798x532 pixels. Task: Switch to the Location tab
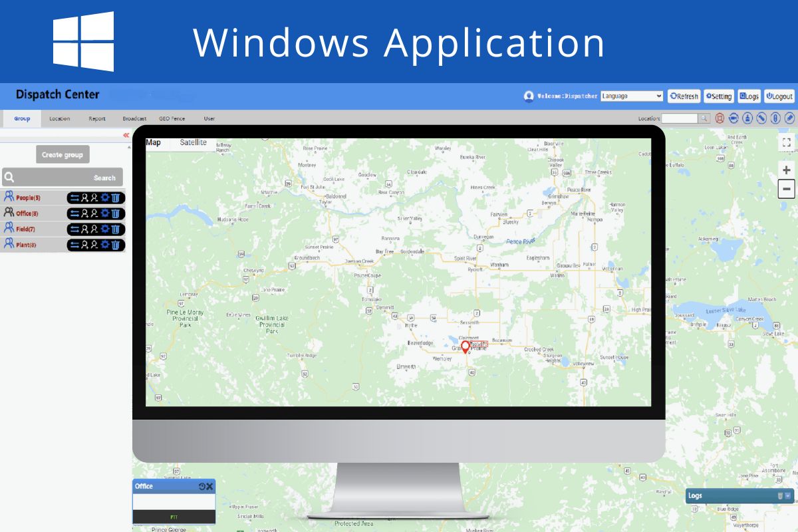click(x=59, y=118)
